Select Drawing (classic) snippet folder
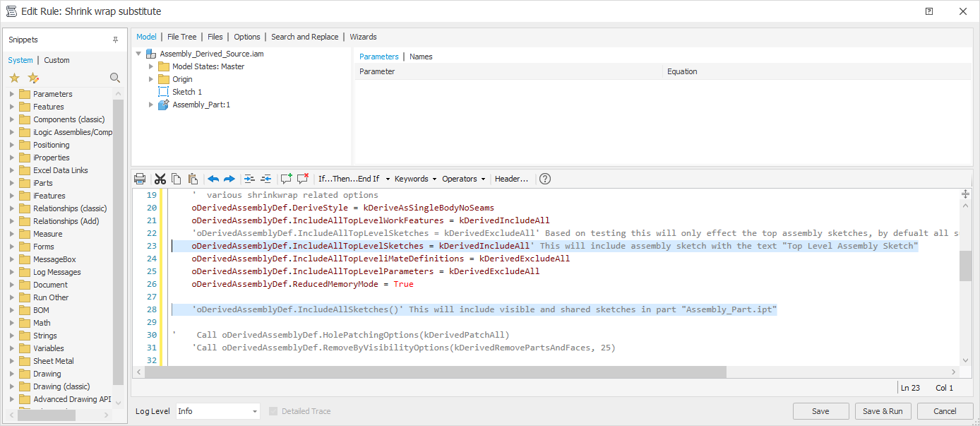 pos(61,386)
